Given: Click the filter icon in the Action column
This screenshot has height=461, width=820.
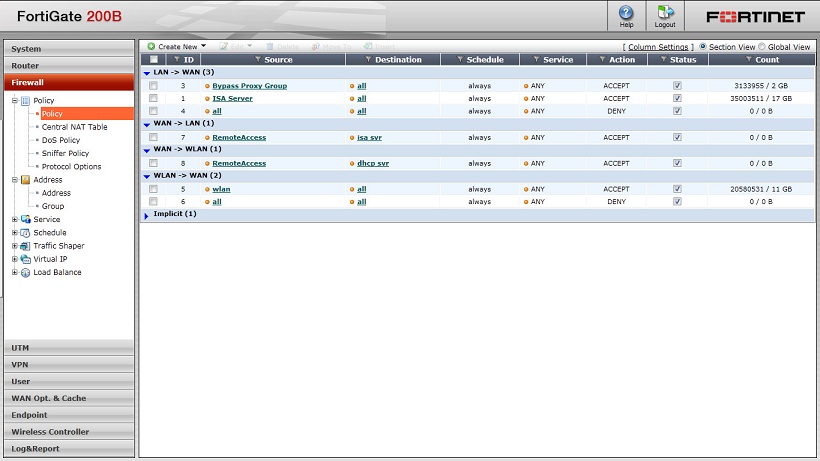Looking at the screenshot, I should tap(602, 60).
